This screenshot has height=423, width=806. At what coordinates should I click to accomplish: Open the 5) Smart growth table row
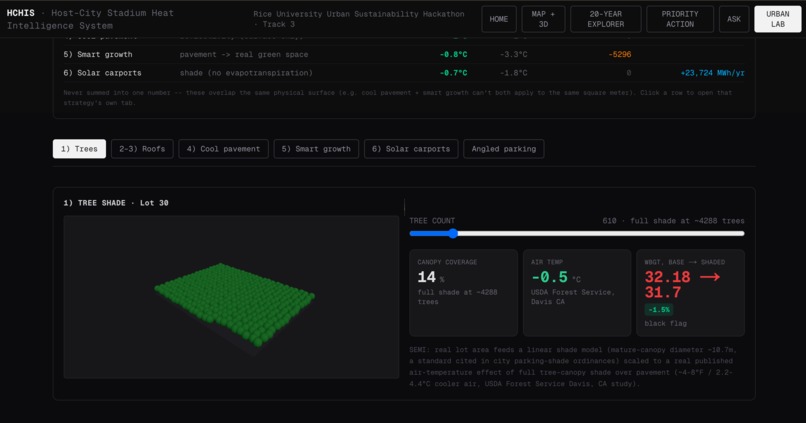point(404,54)
